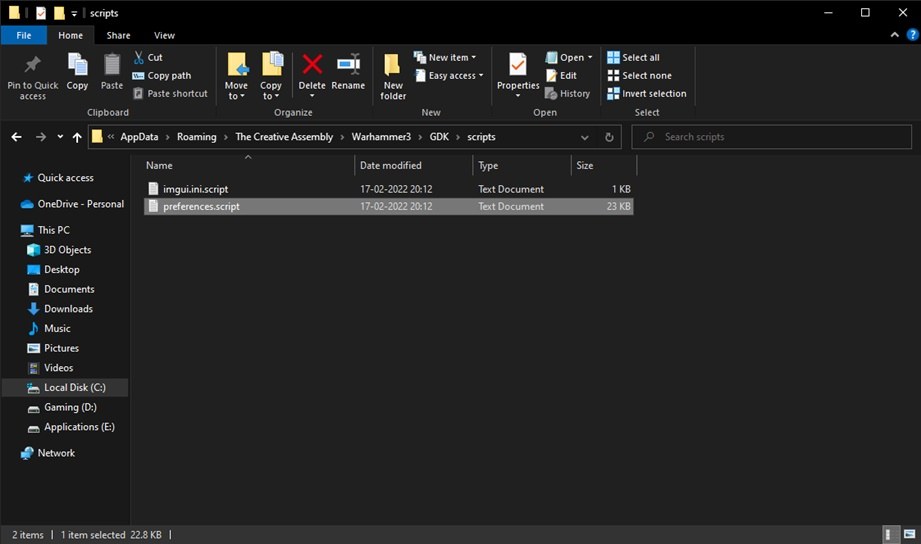Click the Search scripts input field

tap(771, 137)
